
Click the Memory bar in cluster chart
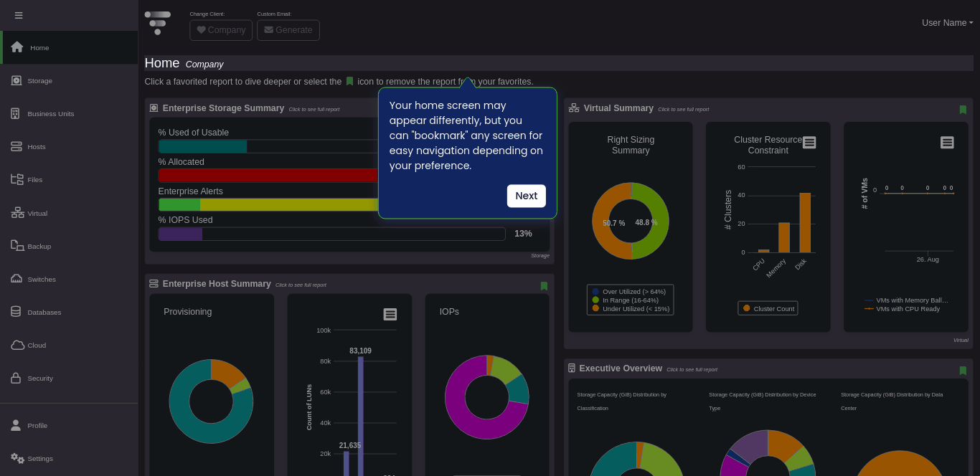pos(784,237)
